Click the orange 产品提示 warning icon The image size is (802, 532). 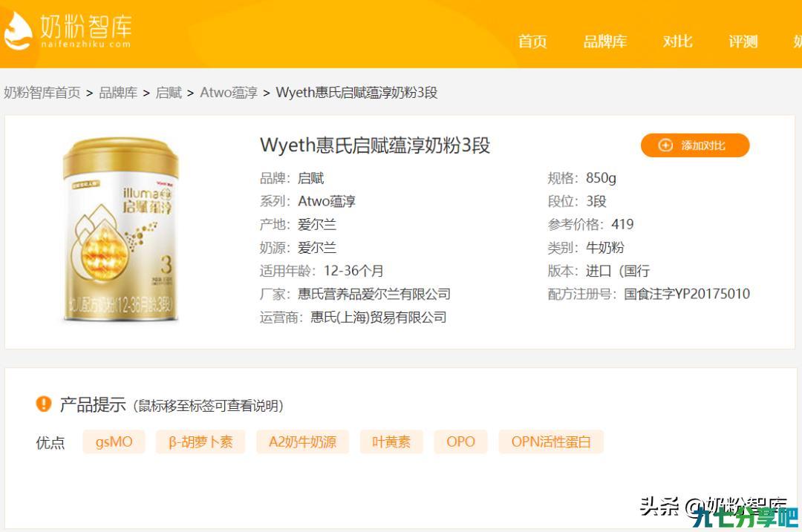click(x=44, y=404)
